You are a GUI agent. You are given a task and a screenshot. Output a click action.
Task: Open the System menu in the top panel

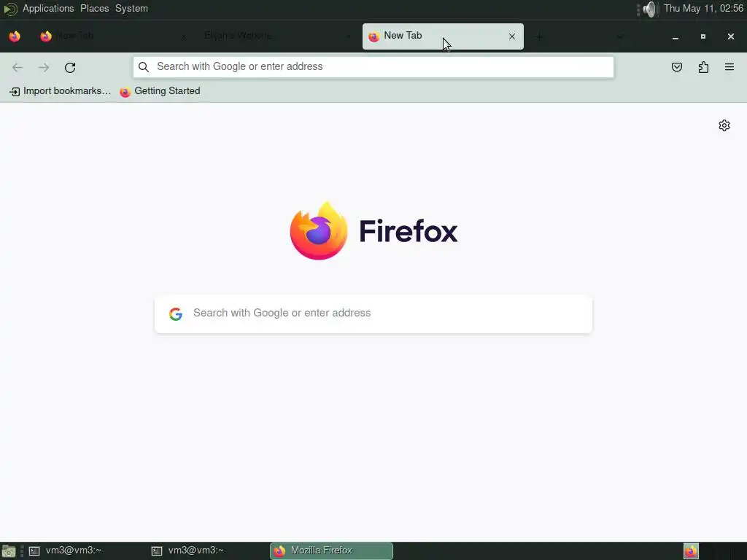tap(131, 9)
